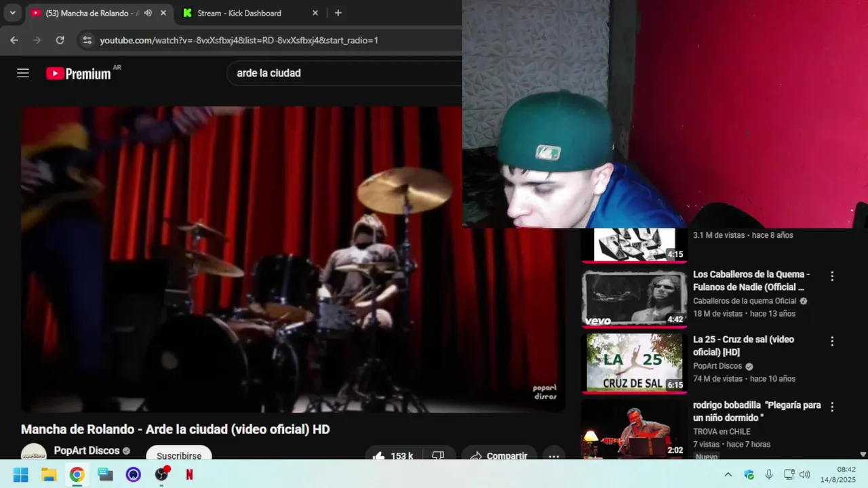
Task: Open the top playlist thumbnail with 4:15 duration
Action: pos(634,245)
